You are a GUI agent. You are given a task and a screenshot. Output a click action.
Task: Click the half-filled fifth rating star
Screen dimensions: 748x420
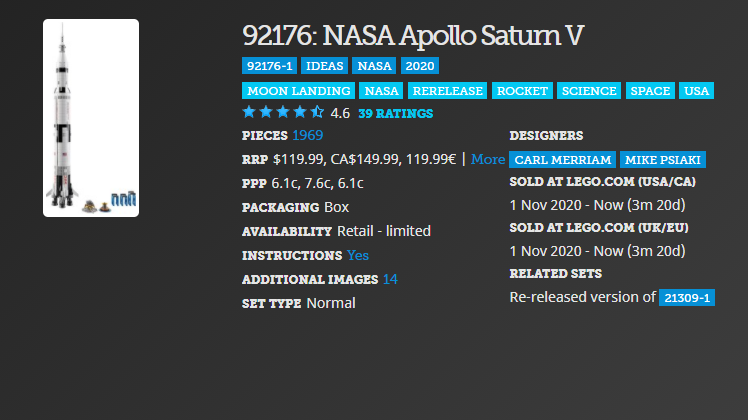(317, 112)
